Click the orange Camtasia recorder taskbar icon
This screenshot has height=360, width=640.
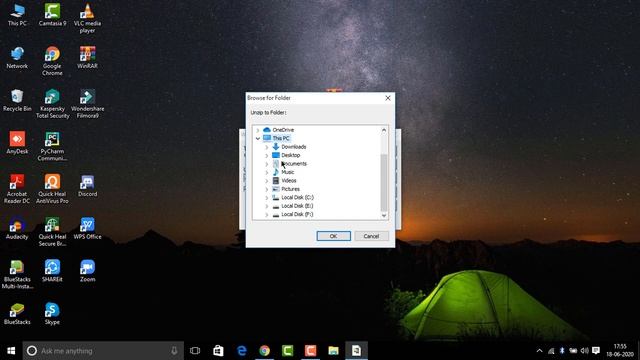tap(311, 351)
